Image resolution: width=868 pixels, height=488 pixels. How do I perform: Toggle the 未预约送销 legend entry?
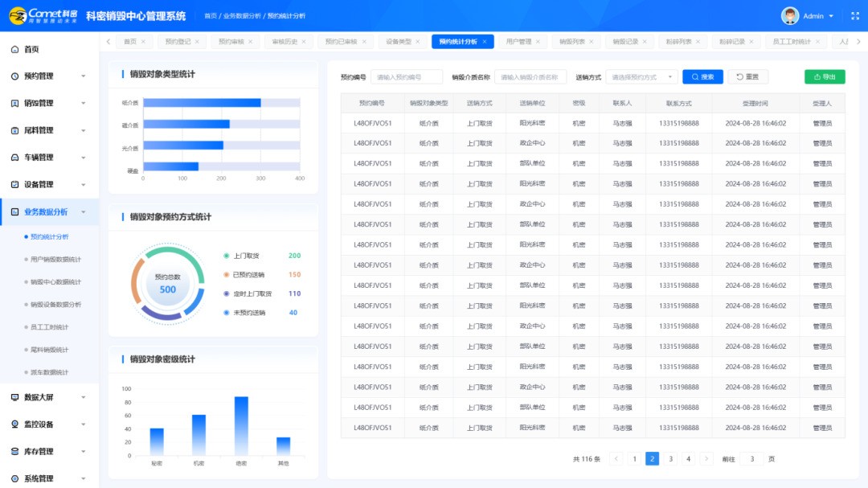(249, 313)
